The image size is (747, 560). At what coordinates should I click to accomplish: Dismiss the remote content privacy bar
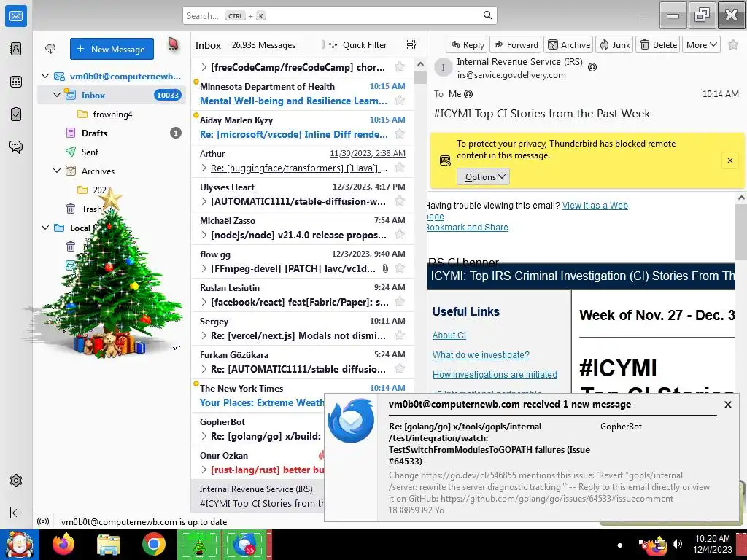coord(729,160)
